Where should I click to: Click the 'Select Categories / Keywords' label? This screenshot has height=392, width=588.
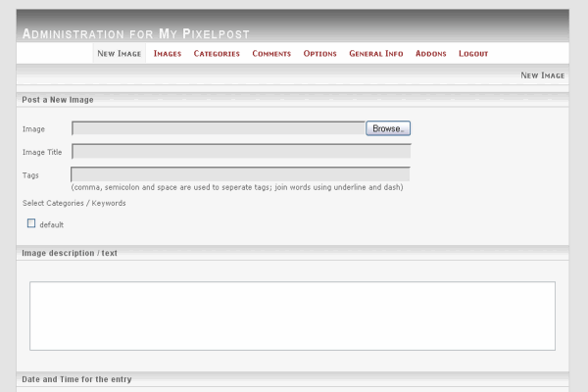point(73,203)
